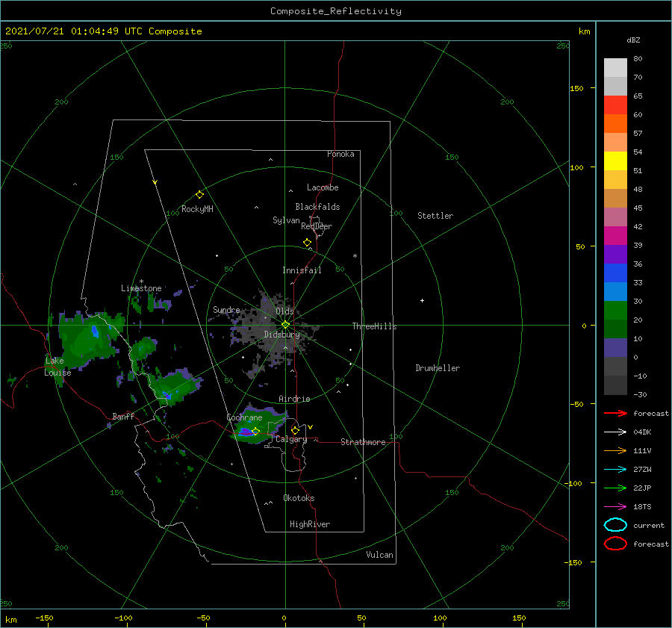This screenshot has width=672, height=628.
Task: Click the Lacombe label
Action: pyautogui.click(x=323, y=187)
